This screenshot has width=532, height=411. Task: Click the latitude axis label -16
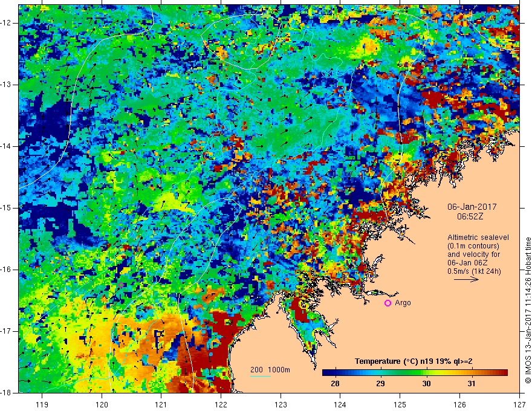[x=7, y=270]
